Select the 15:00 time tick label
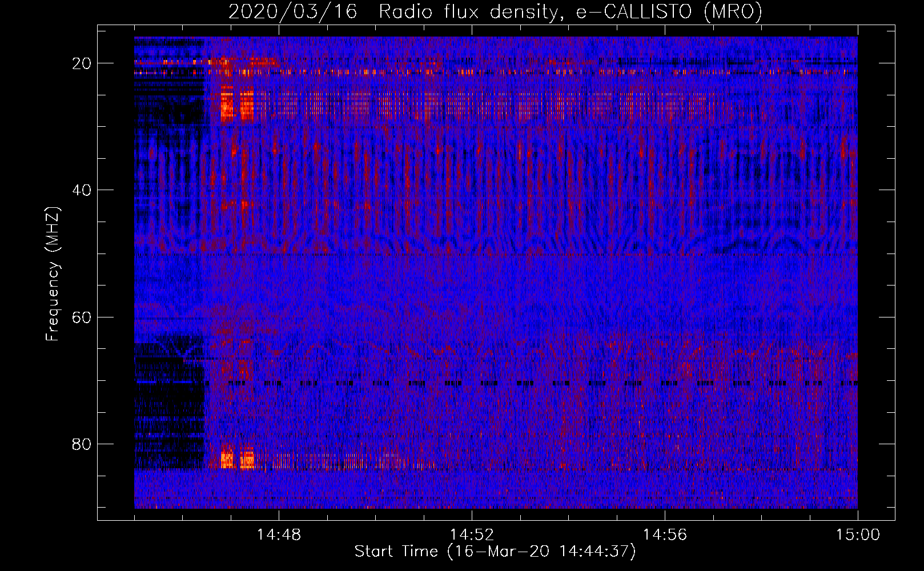This screenshot has height=571, width=924. click(858, 535)
